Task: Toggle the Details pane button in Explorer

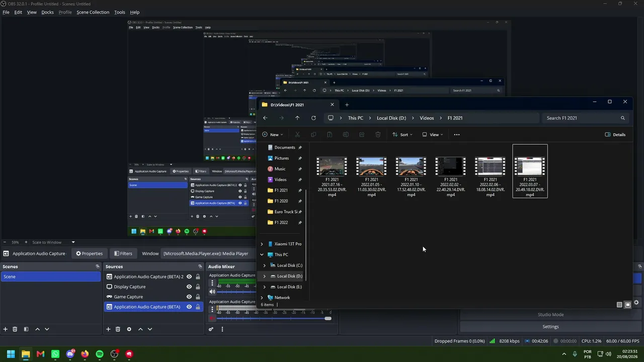Action: [615, 135]
